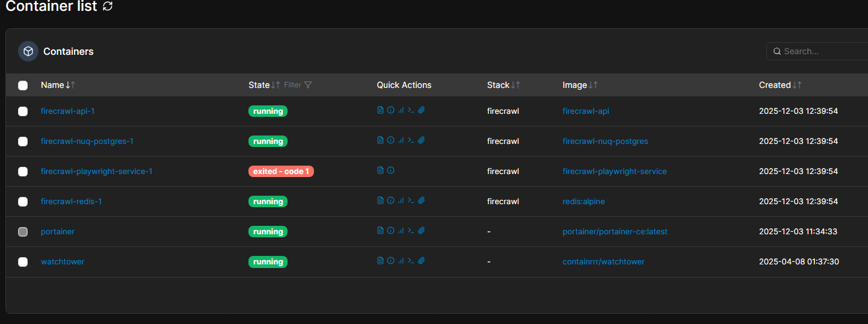This screenshot has height=324, width=868.
Task: Open the firecrawl-redis-1 container link
Action: pos(71,201)
